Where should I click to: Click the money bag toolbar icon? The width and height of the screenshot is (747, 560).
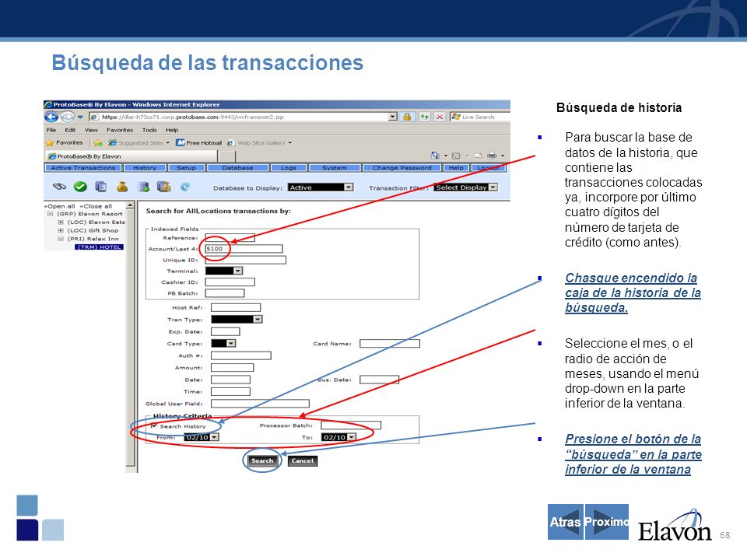(122, 187)
